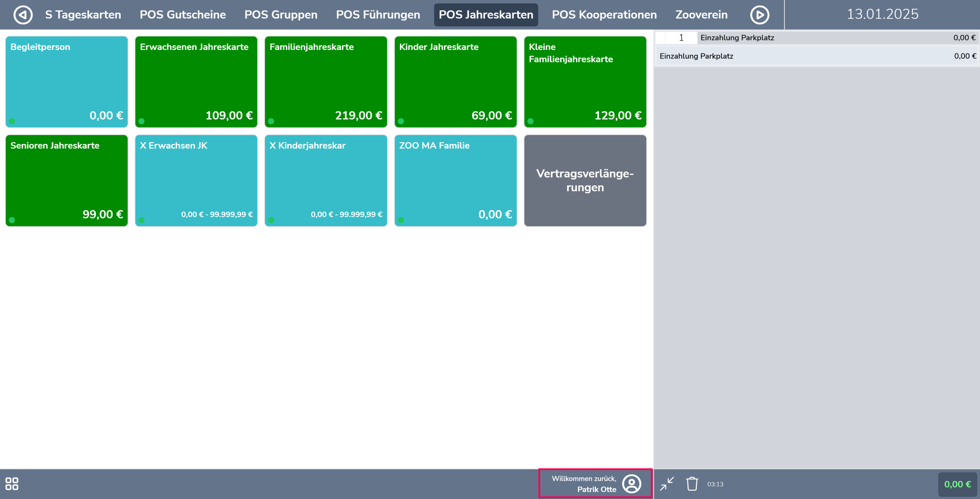The image size is (980, 499).
Task: Add Familienjahreskarte product tile
Action: tap(326, 82)
